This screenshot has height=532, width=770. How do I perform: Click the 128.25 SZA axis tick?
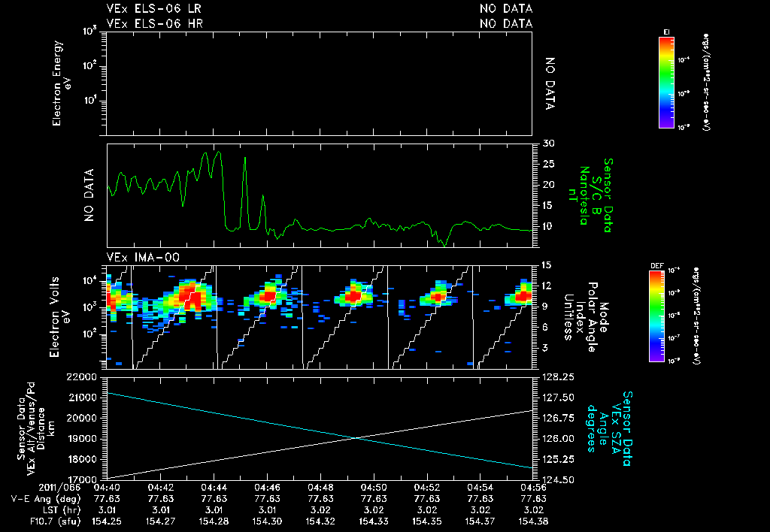[x=559, y=377]
